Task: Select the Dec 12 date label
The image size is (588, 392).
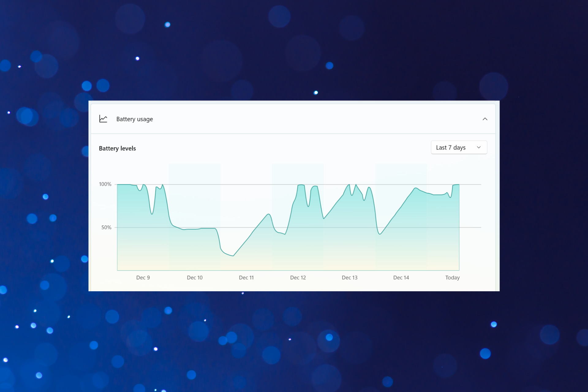Action: 298,277
